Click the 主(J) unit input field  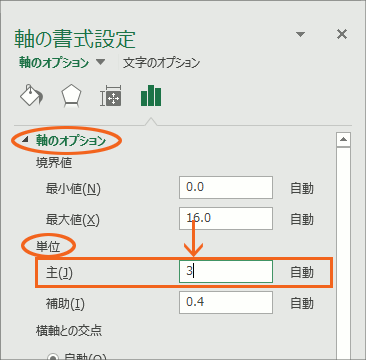coord(226,271)
